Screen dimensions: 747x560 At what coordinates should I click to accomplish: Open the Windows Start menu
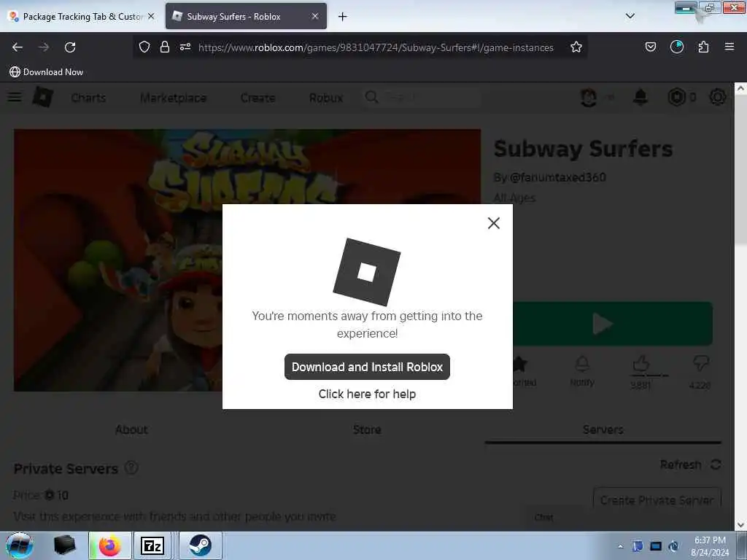[20, 545]
